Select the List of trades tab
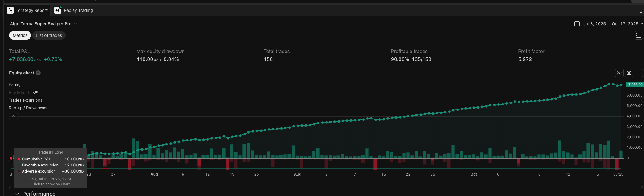The height and width of the screenshot is (196, 644). coord(49,35)
